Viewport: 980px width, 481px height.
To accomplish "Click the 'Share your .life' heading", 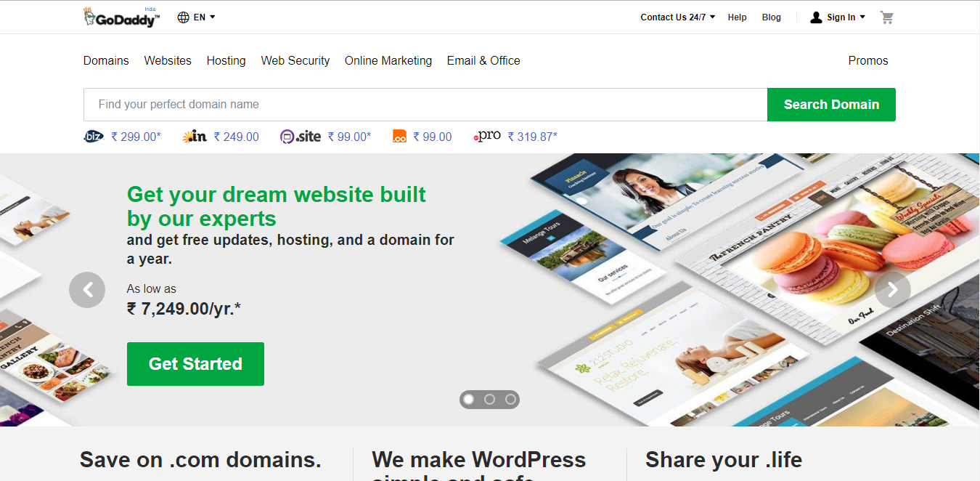I will [724, 459].
